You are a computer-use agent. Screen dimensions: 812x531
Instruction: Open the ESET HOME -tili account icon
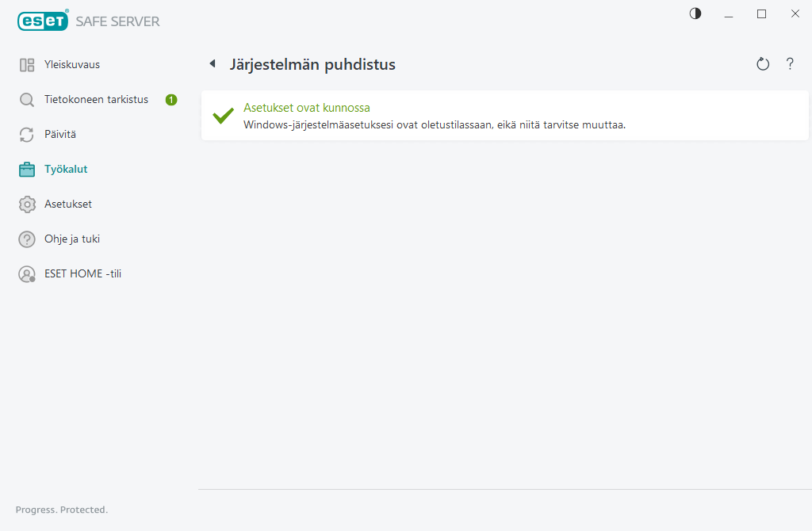tap(26, 273)
